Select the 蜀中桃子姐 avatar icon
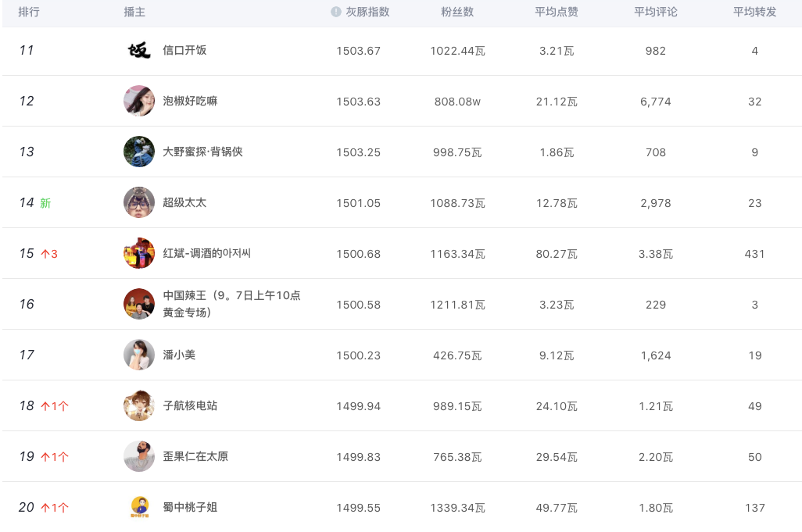802x532 pixels. pos(139,507)
